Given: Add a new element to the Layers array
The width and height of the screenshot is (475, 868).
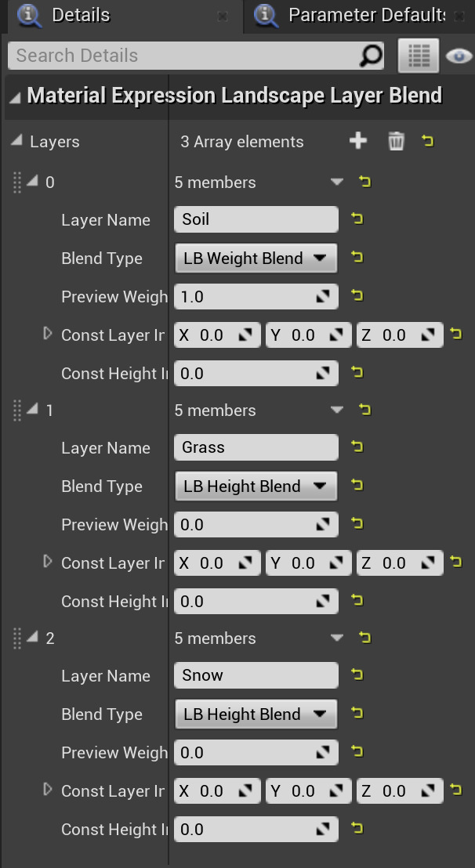Looking at the screenshot, I should coord(358,141).
